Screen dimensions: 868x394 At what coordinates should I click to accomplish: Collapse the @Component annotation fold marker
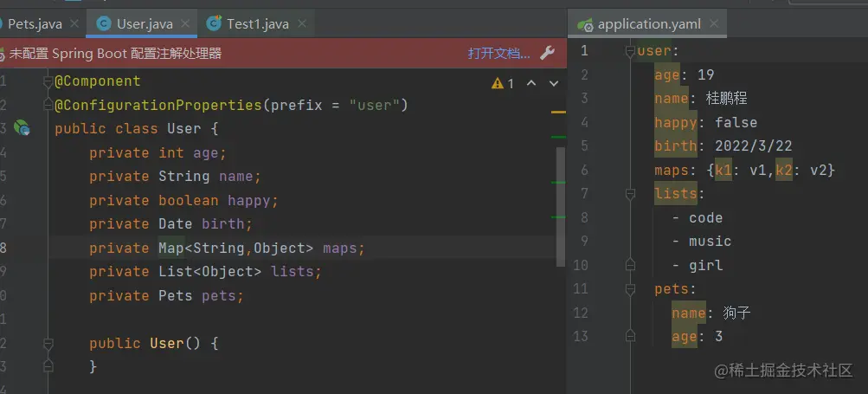48,82
